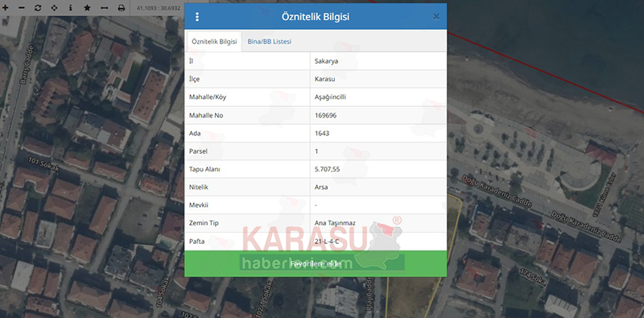Click the Parsel row label
644x318 pixels.
coord(198,151)
